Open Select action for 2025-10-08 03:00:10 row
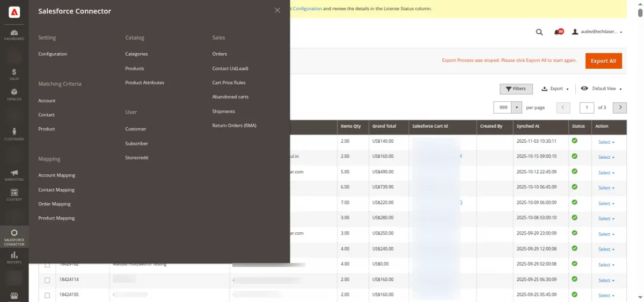The width and height of the screenshot is (644, 302). pyautogui.click(x=606, y=218)
